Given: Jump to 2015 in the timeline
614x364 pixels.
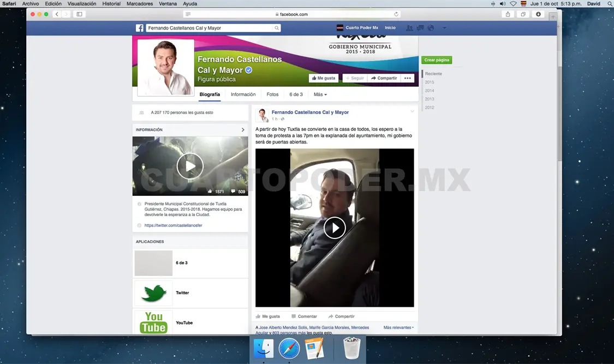Looking at the screenshot, I should pyautogui.click(x=430, y=82).
